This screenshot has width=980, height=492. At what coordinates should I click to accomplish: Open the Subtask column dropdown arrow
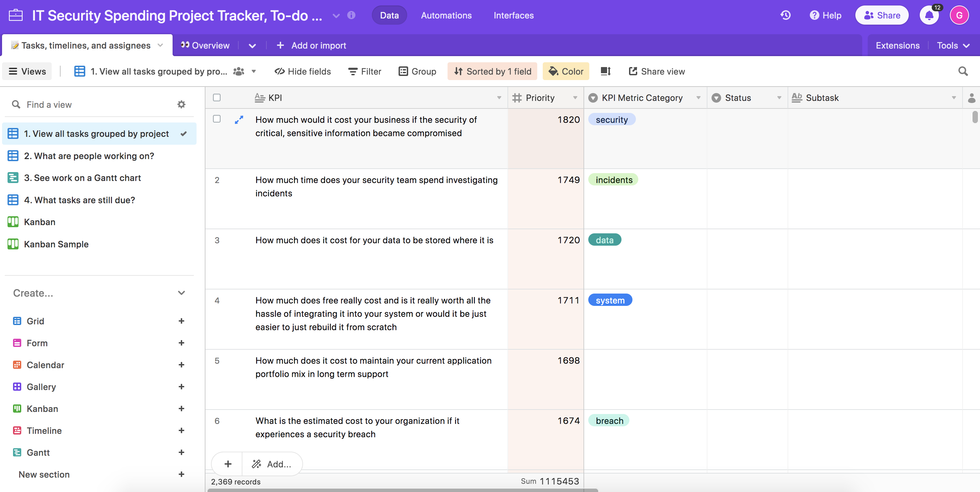pyautogui.click(x=954, y=98)
